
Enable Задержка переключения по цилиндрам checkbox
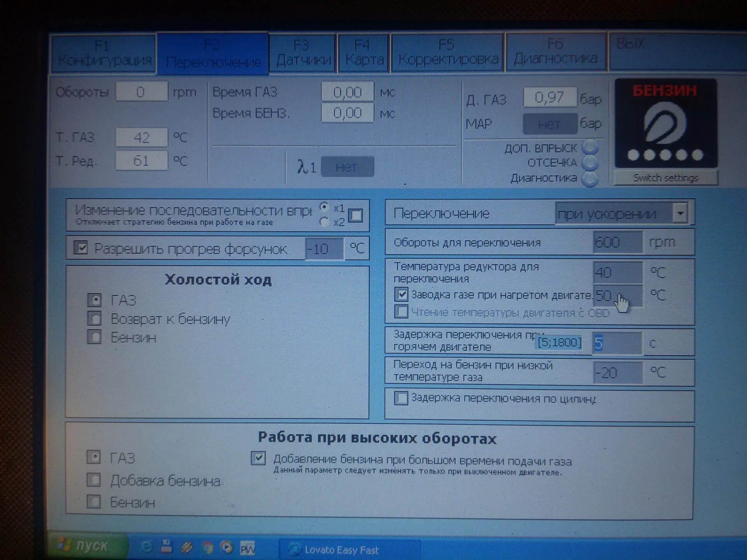pyautogui.click(x=401, y=398)
